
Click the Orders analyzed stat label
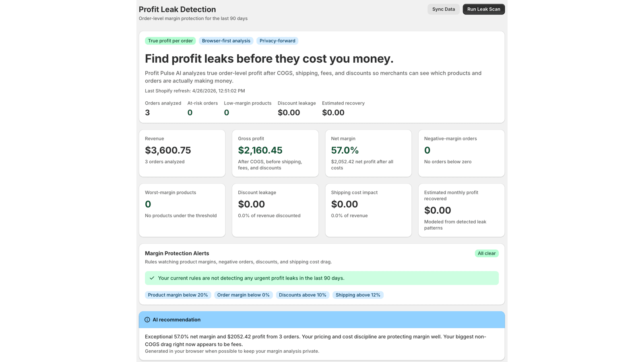point(163,103)
